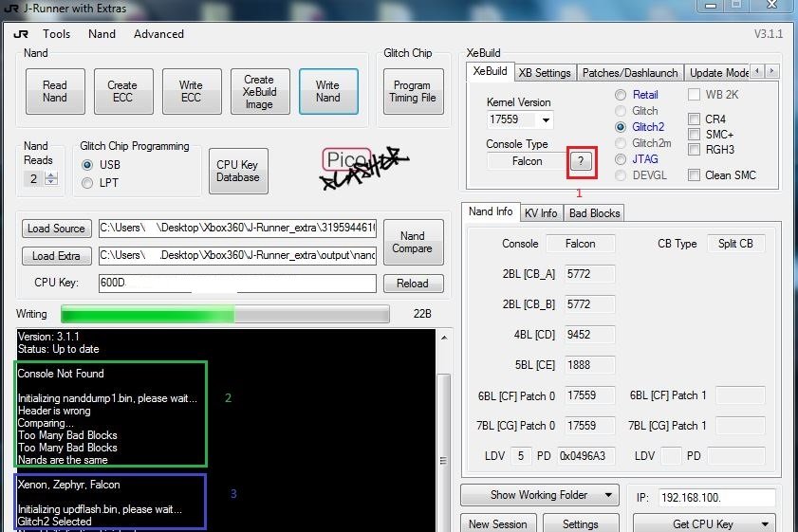This screenshot has width=798, height=532.
Task: Click Program Timing File button
Action: tap(413, 92)
